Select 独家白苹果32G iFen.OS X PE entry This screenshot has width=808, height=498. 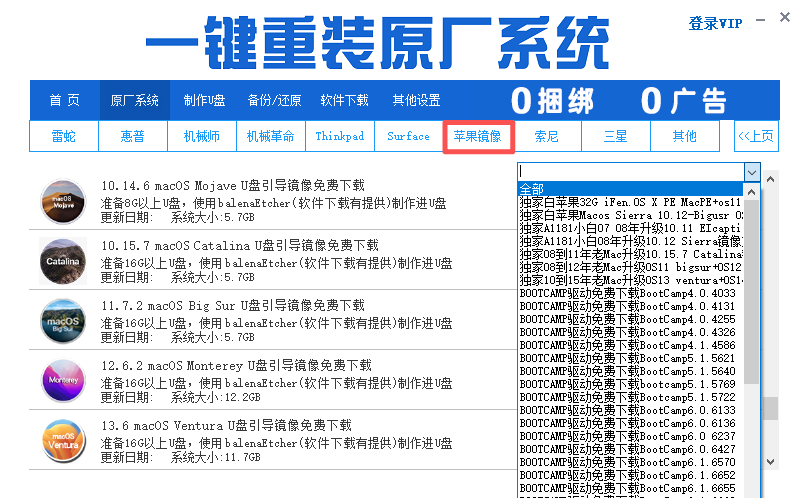point(630,202)
